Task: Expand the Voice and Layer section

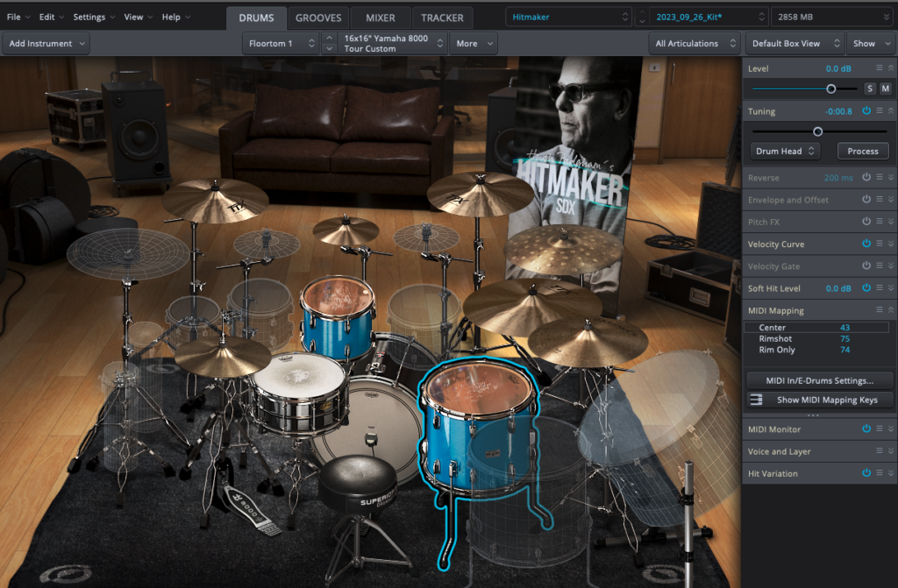Action: click(x=891, y=451)
